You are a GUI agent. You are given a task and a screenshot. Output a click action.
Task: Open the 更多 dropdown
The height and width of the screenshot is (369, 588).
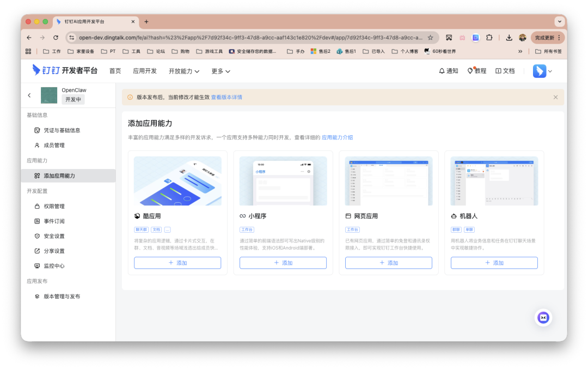pyautogui.click(x=219, y=71)
